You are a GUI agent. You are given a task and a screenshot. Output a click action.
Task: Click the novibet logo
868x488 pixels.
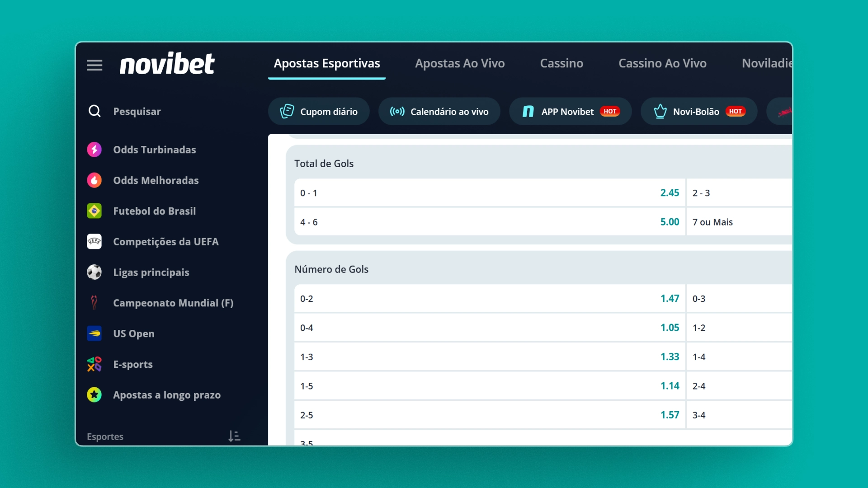click(x=167, y=64)
